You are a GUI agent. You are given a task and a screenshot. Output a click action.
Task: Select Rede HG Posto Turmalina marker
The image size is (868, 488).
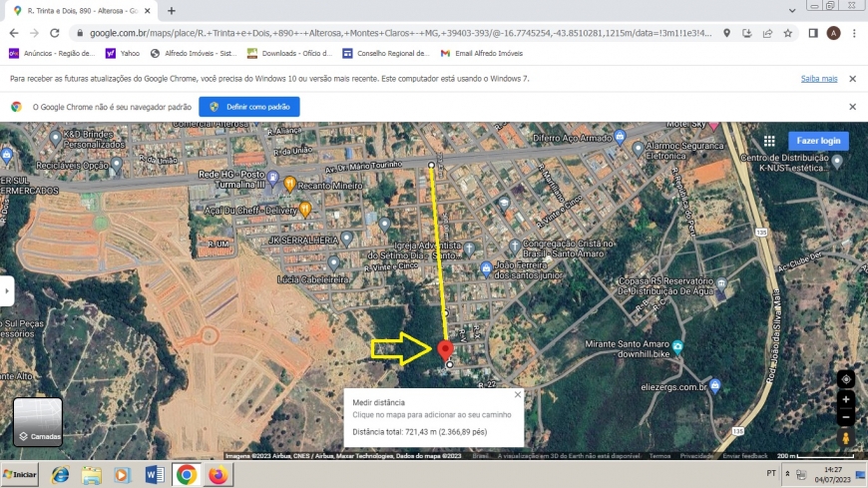pyautogui.click(x=272, y=178)
